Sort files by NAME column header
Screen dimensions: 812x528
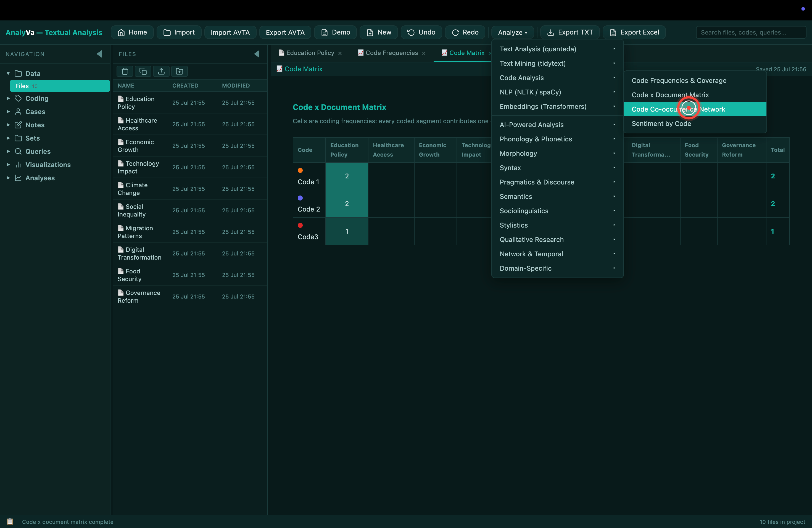click(126, 86)
